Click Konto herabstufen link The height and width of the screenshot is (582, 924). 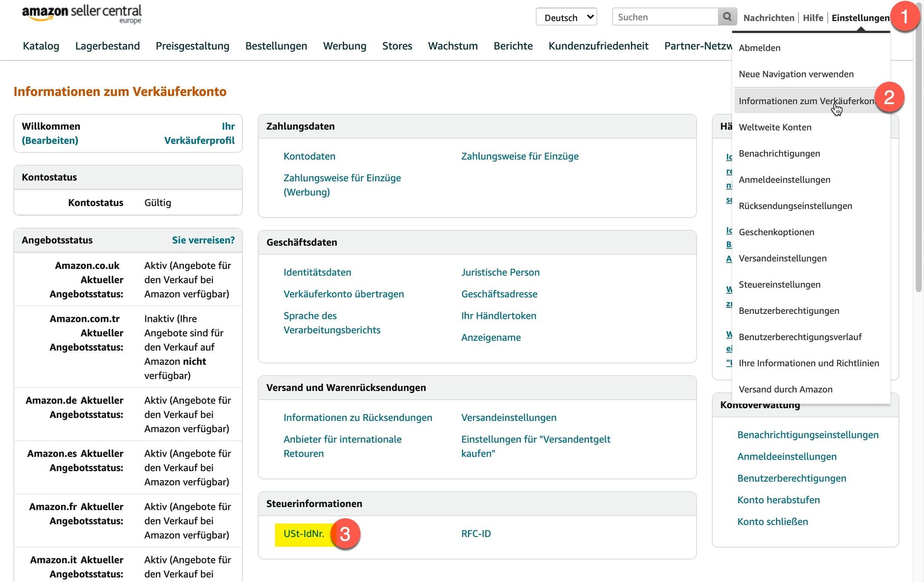(779, 500)
